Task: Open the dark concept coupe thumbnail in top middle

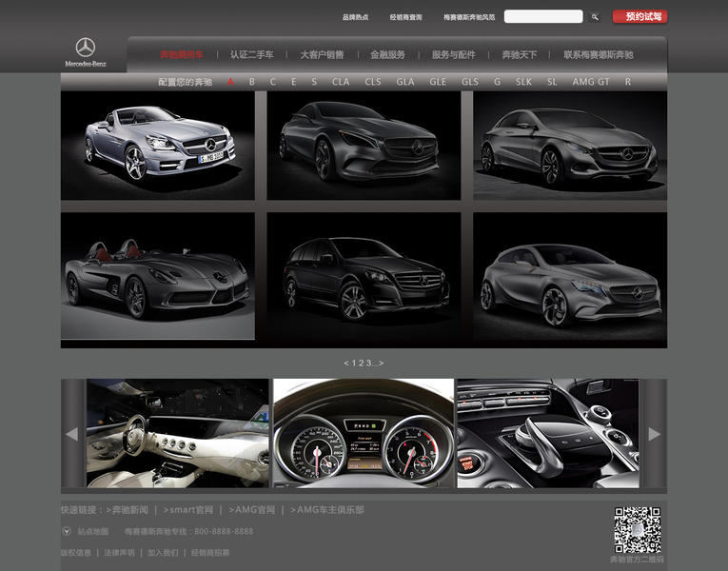Action: pos(364,146)
